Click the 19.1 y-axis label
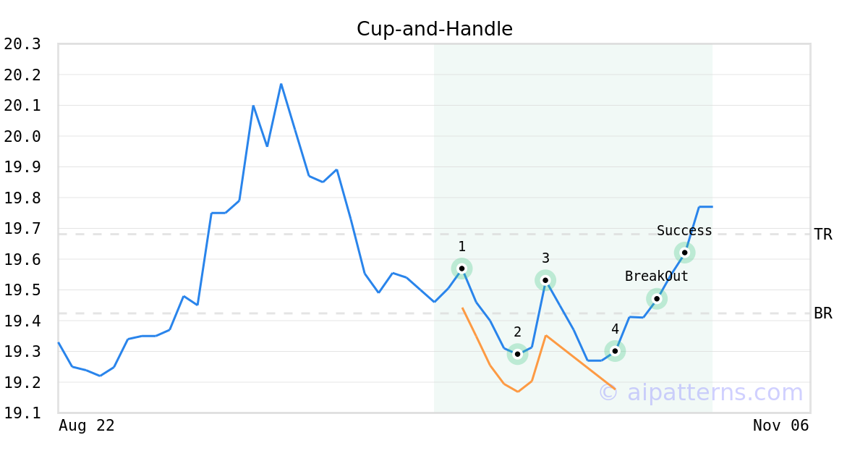This screenshot has height=456, width=868. (x=22, y=413)
